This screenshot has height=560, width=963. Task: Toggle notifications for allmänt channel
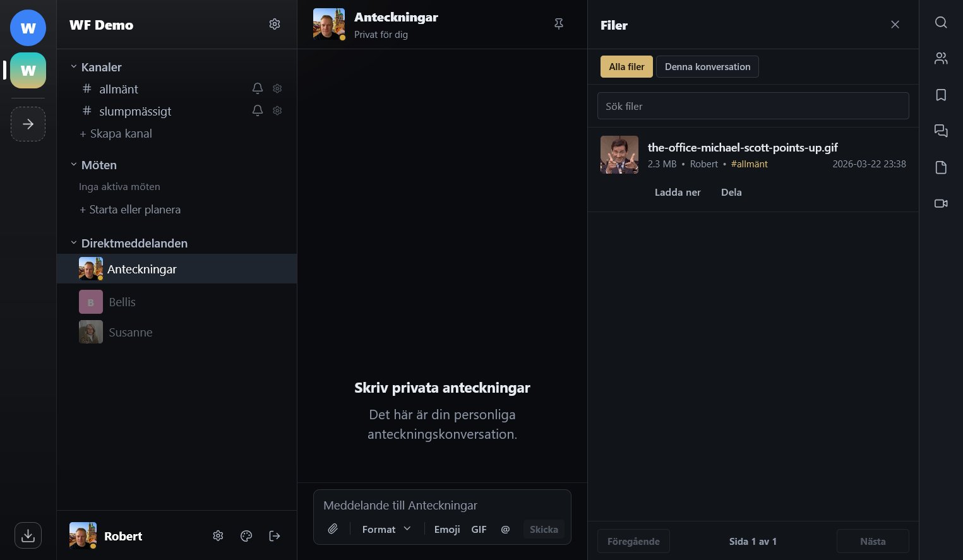click(x=257, y=88)
